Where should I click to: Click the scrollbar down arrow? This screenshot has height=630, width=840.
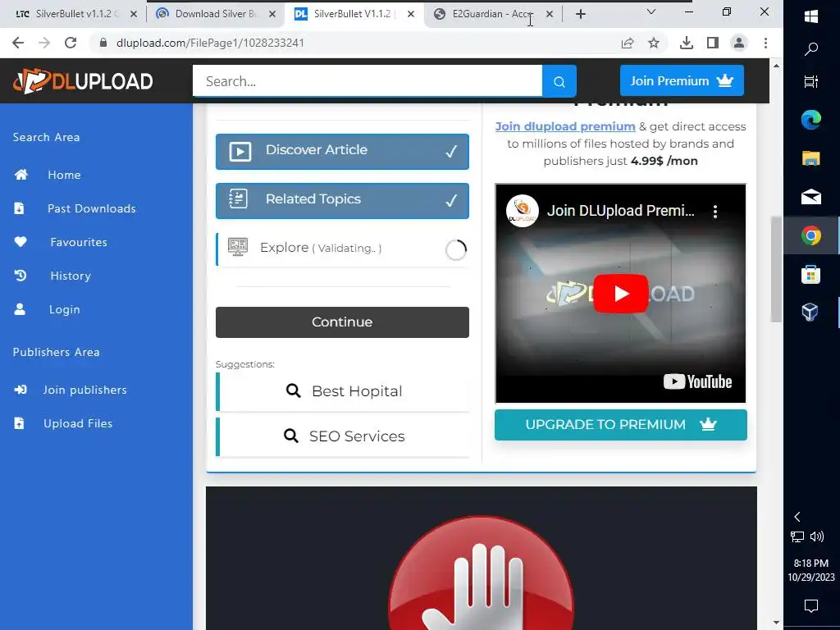(776, 622)
